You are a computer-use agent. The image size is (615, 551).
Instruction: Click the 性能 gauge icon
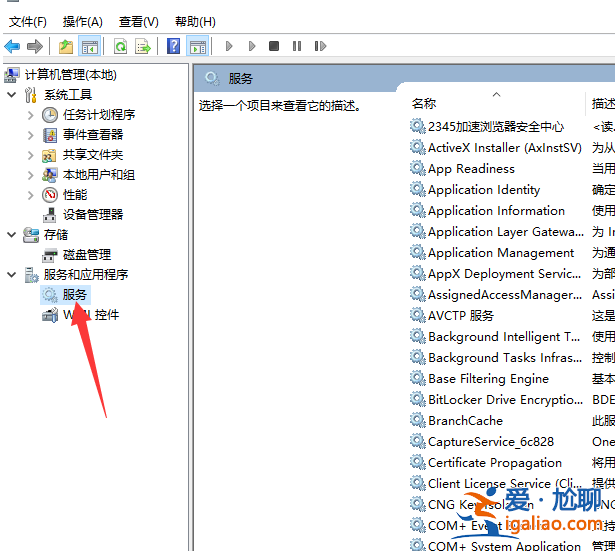(x=50, y=195)
